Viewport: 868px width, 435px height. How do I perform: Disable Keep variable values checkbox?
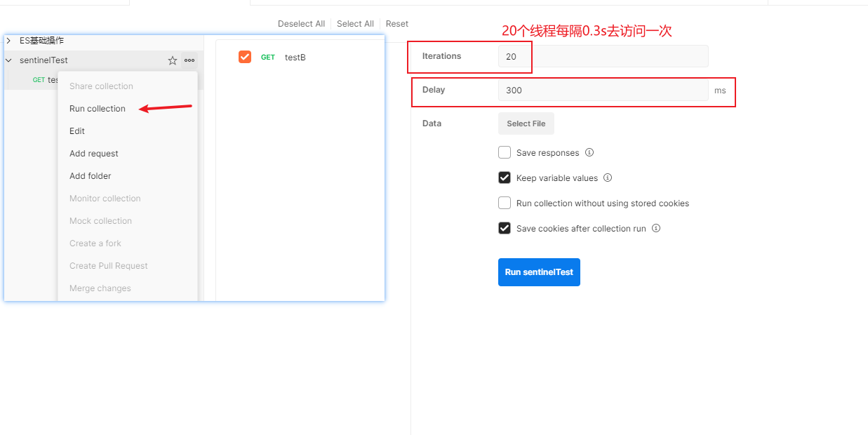point(505,178)
